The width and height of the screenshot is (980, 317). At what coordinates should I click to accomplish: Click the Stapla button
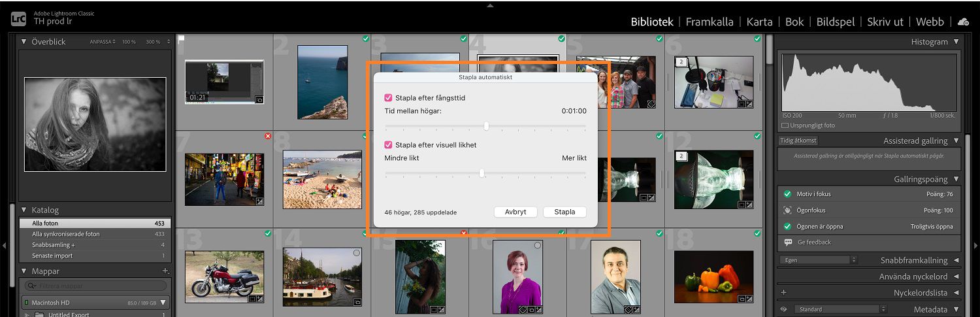pyautogui.click(x=564, y=212)
